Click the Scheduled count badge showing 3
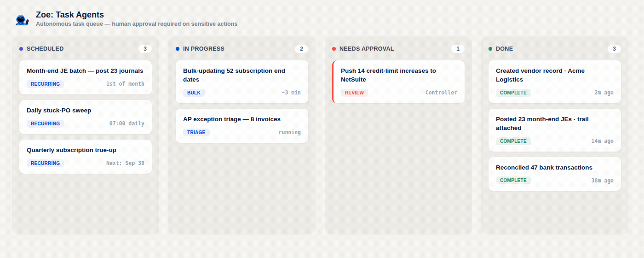Viewport: 644px width, 258px height. (145, 49)
